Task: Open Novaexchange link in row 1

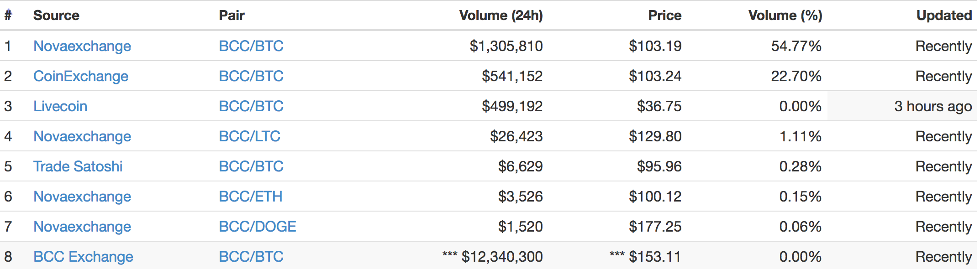Action: tap(82, 46)
